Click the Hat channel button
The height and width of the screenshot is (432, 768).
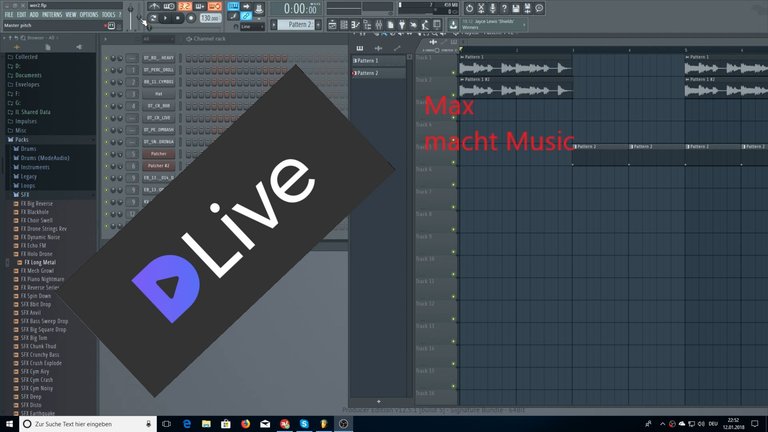coord(159,94)
